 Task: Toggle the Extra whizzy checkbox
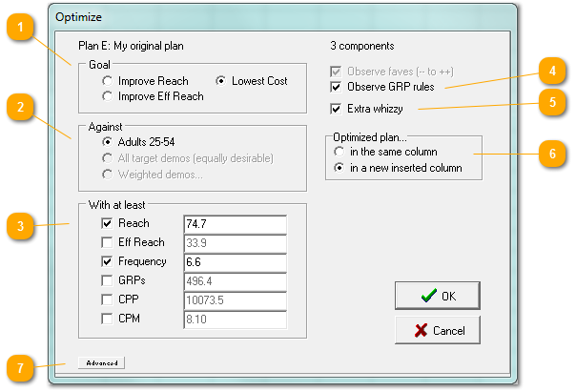pyautogui.click(x=336, y=109)
